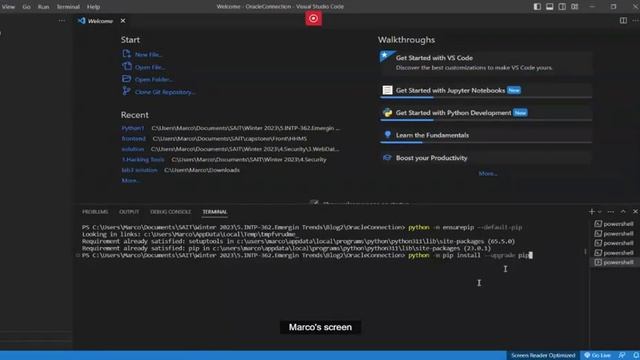640x360 pixels.
Task: Open recent project solution
Action: pyautogui.click(x=133, y=149)
